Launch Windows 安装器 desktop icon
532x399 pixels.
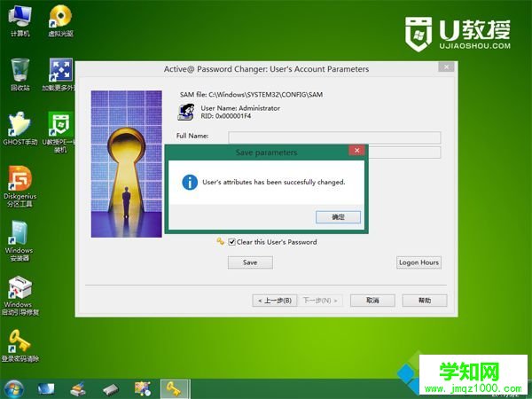[20, 241]
